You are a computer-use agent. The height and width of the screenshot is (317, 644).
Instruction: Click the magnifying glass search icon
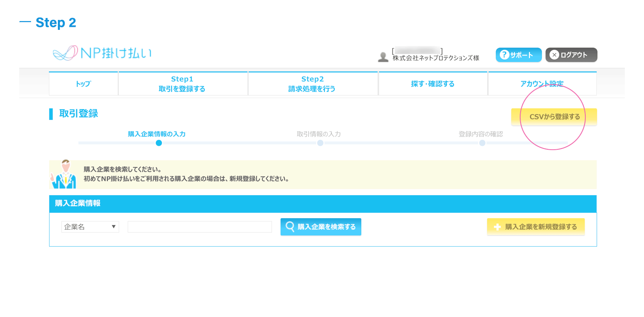(290, 226)
